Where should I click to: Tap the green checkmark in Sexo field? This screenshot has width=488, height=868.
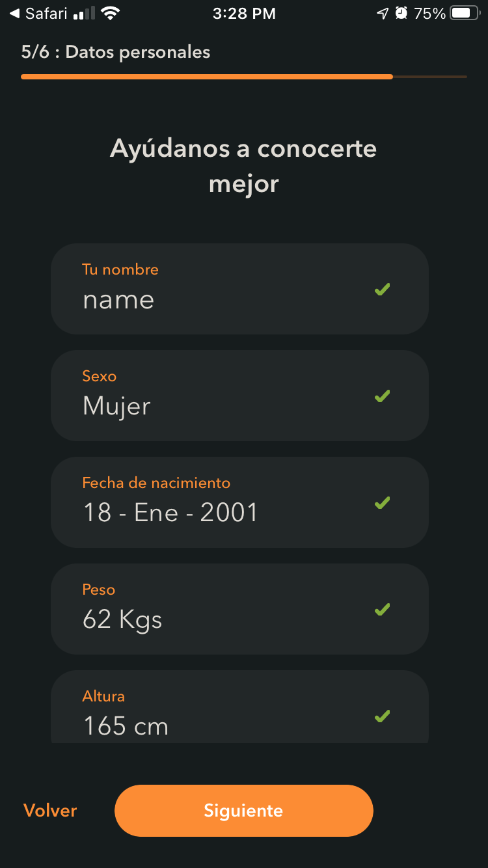[383, 396]
